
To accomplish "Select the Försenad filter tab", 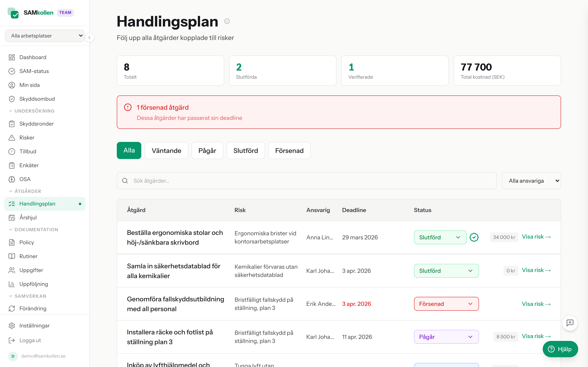I will coord(289,150).
